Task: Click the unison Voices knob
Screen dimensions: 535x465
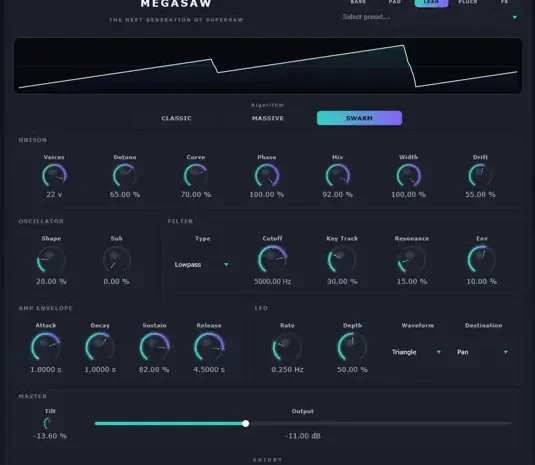Action: pyautogui.click(x=54, y=176)
